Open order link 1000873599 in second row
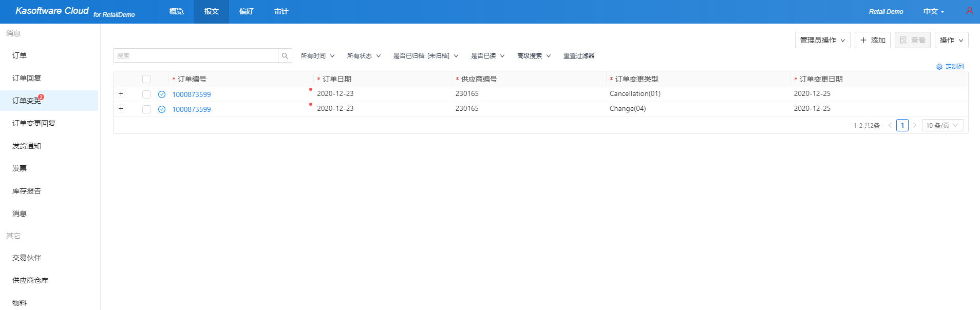Viewport: 980px width, 310px height. 192,109
